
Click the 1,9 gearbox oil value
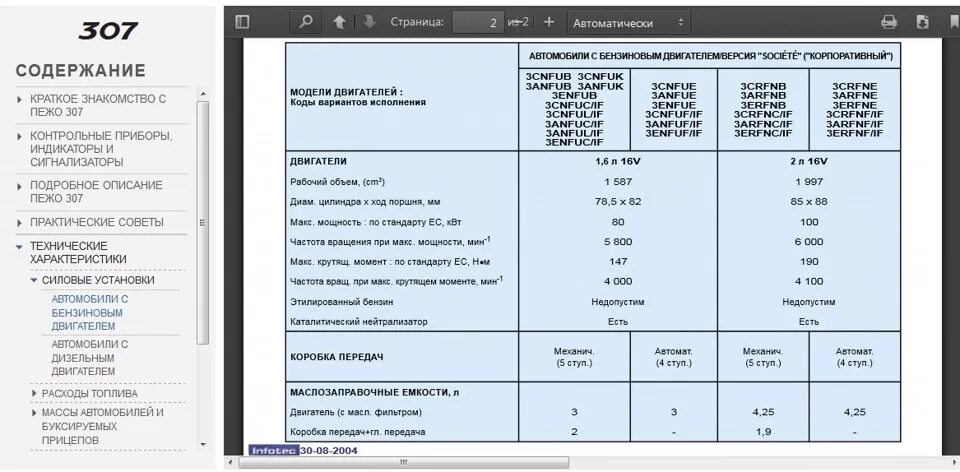(763, 432)
